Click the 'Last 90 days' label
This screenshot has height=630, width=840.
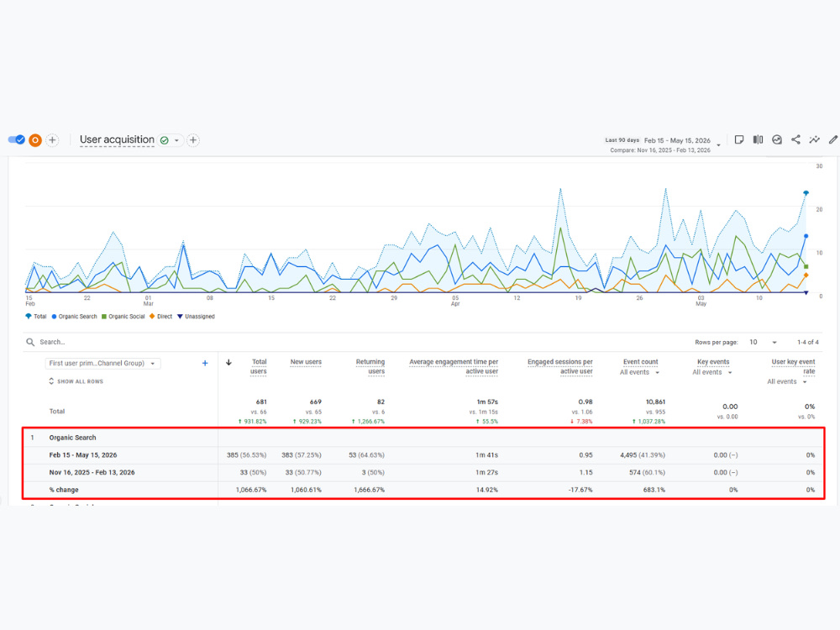click(x=622, y=140)
